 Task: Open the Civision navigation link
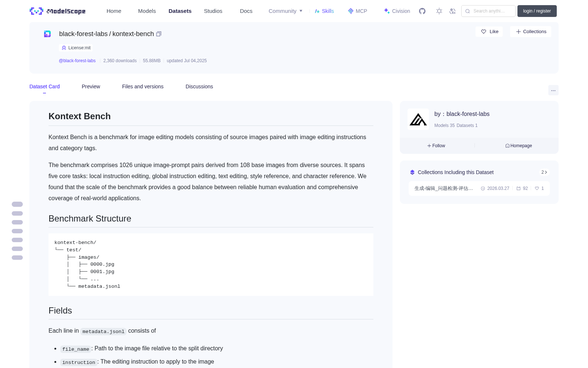(397, 11)
